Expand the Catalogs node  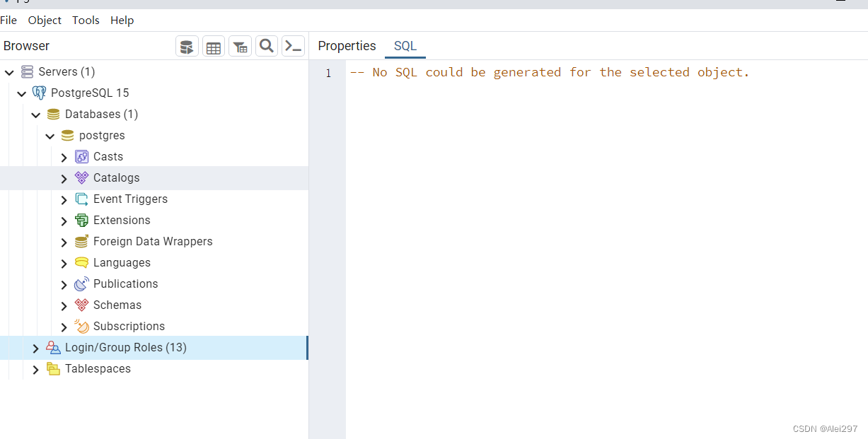pos(64,179)
